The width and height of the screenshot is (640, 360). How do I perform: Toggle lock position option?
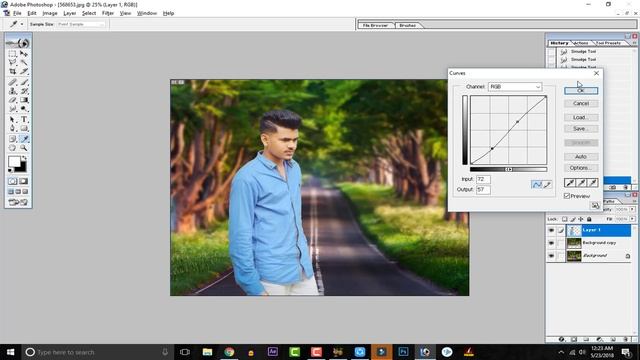pyautogui.click(x=581, y=219)
